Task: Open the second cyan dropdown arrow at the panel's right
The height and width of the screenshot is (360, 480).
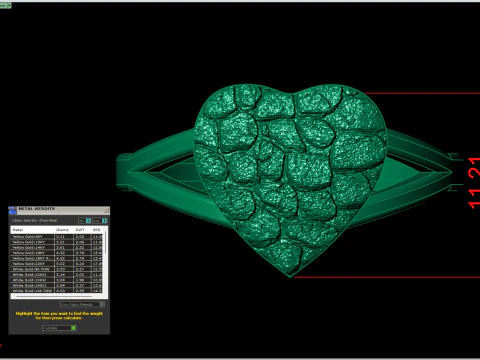Action: pos(104,221)
